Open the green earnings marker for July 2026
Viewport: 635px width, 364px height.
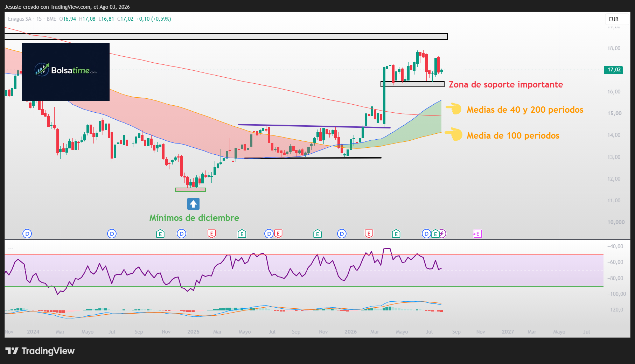click(435, 234)
